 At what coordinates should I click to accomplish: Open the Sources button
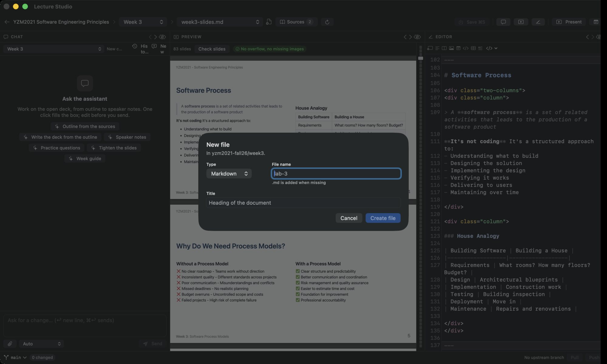296,22
